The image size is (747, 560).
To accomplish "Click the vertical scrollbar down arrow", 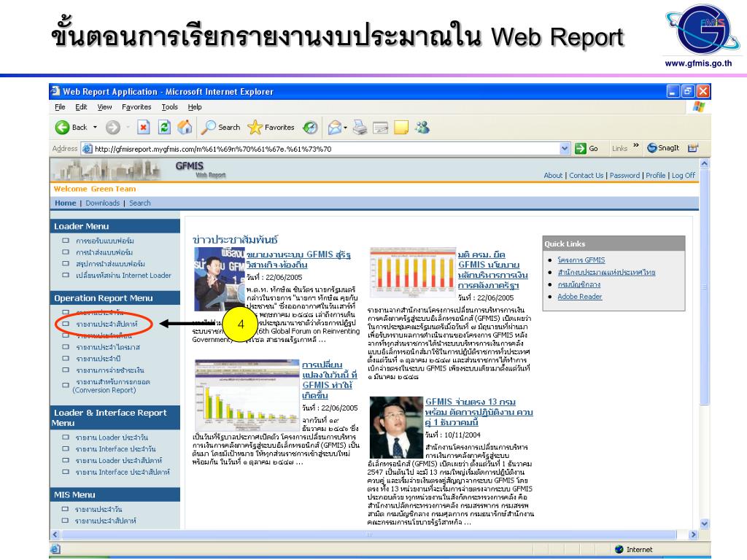I will (705, 524).
